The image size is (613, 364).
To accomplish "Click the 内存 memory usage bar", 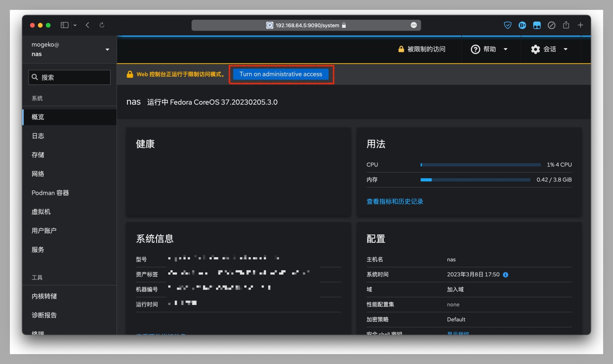I will 475,180.
